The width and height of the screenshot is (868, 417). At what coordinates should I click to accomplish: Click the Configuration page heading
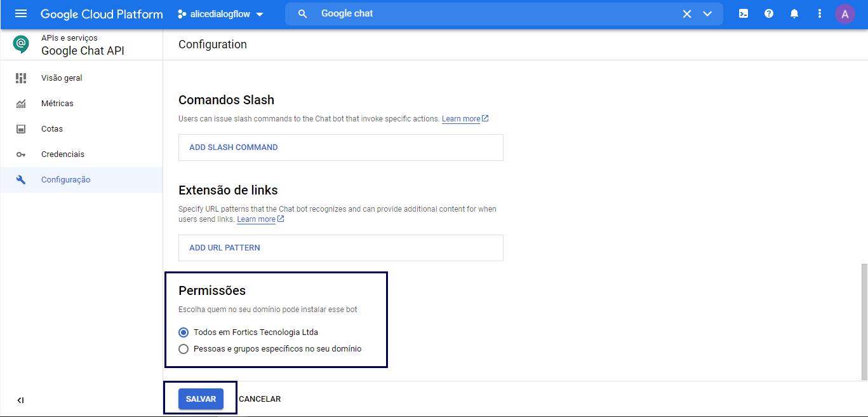pyautogui.click(x=213, y=44)
